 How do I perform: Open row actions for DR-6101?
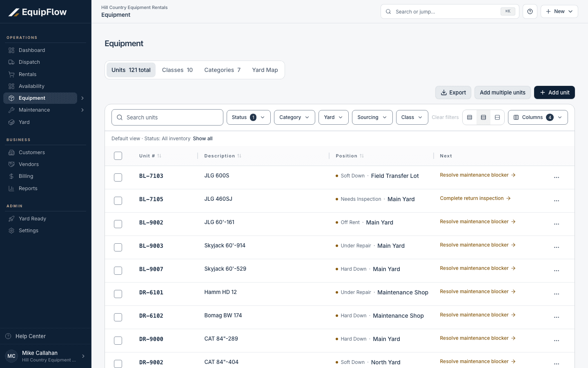point(557,294)
